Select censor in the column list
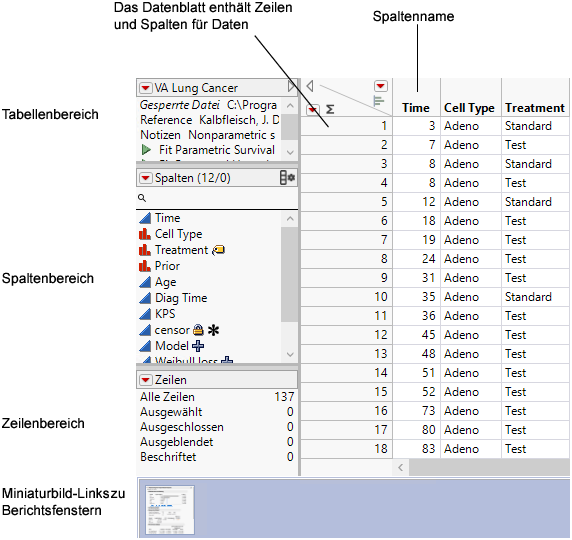Viewport: 572px width, 540px height. 172,330
